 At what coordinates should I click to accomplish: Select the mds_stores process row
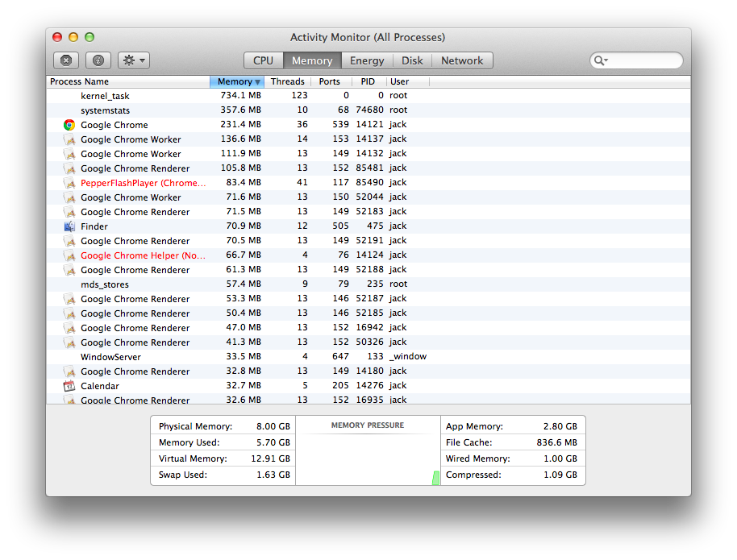[368, 284]
